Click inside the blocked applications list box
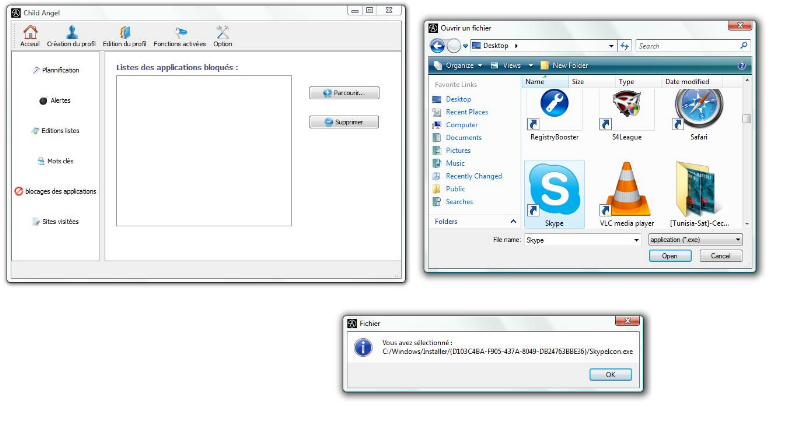 coord(204,150)
